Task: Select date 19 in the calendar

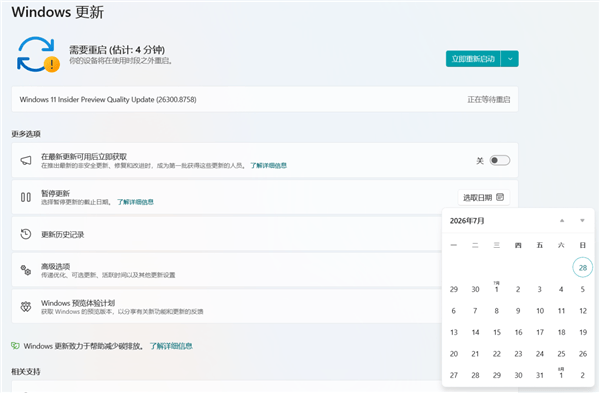Action: 582,332
